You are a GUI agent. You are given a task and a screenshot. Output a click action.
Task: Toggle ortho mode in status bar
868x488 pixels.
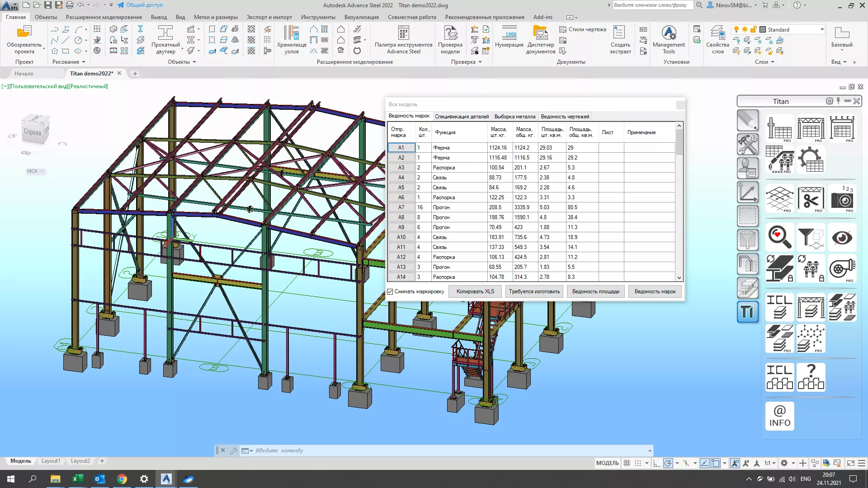click(656, 463)
